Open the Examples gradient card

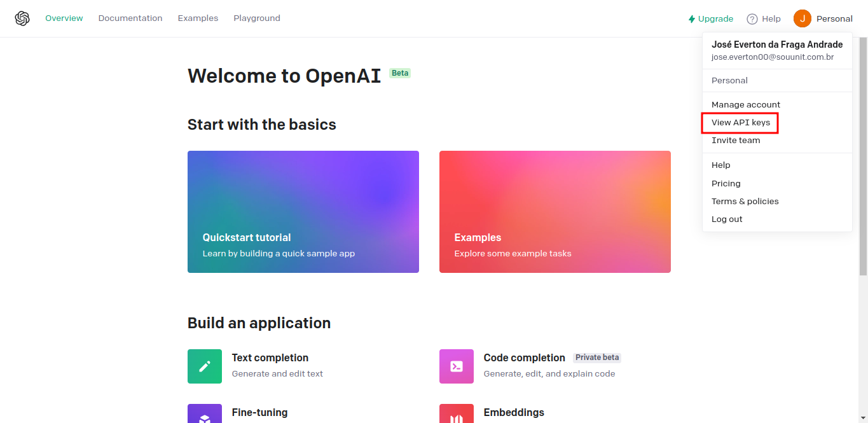(555, 212)
